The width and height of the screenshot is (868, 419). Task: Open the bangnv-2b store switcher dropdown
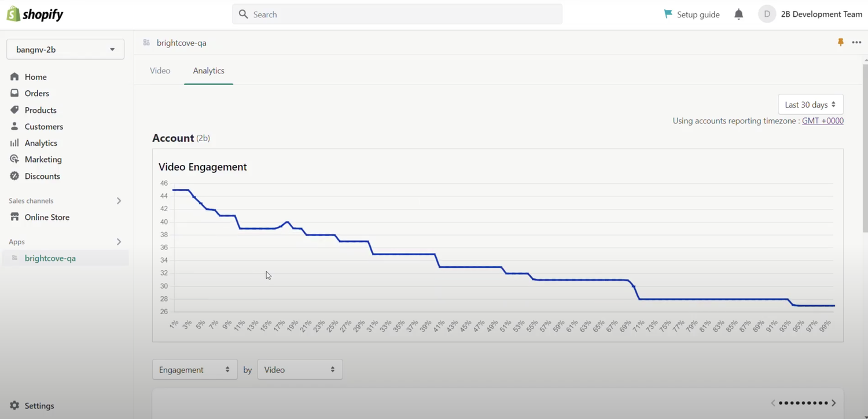(65, 50)
